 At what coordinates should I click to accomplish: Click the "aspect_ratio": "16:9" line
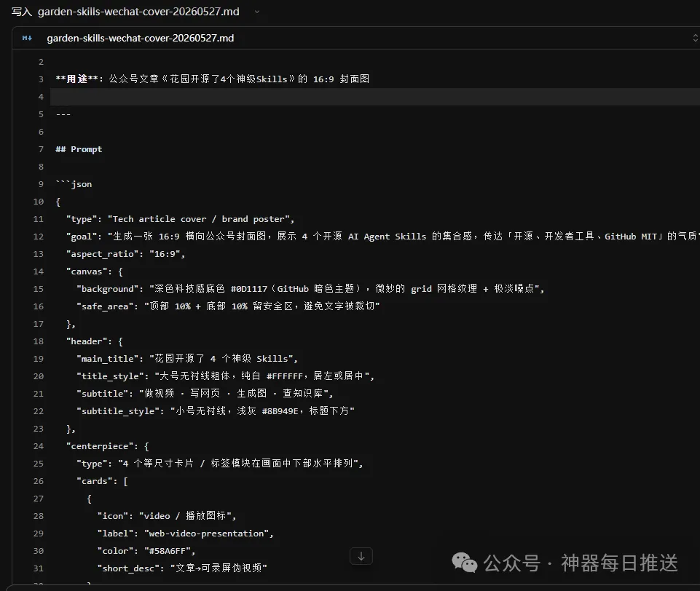pyautogui.click(x=125, y=254)
